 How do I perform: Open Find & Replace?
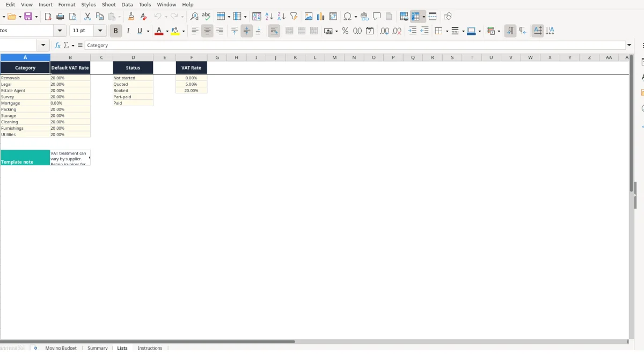[194, 17]
